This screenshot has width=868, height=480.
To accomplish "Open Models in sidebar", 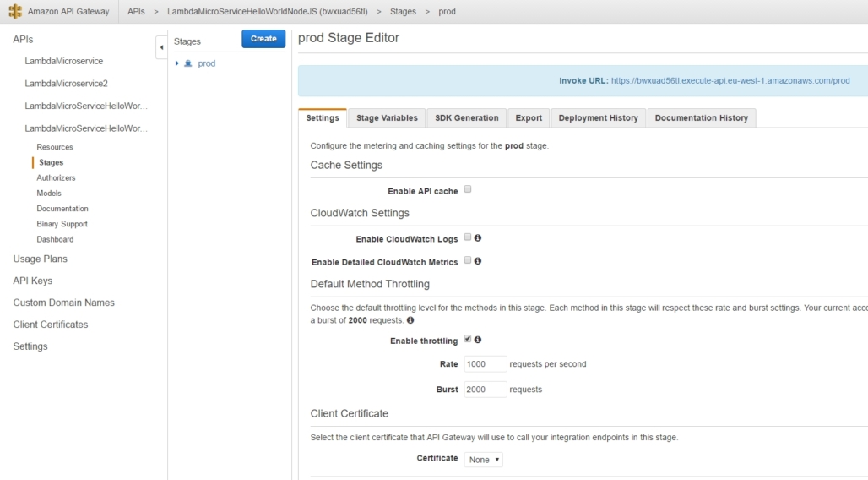I will [49, 193].
